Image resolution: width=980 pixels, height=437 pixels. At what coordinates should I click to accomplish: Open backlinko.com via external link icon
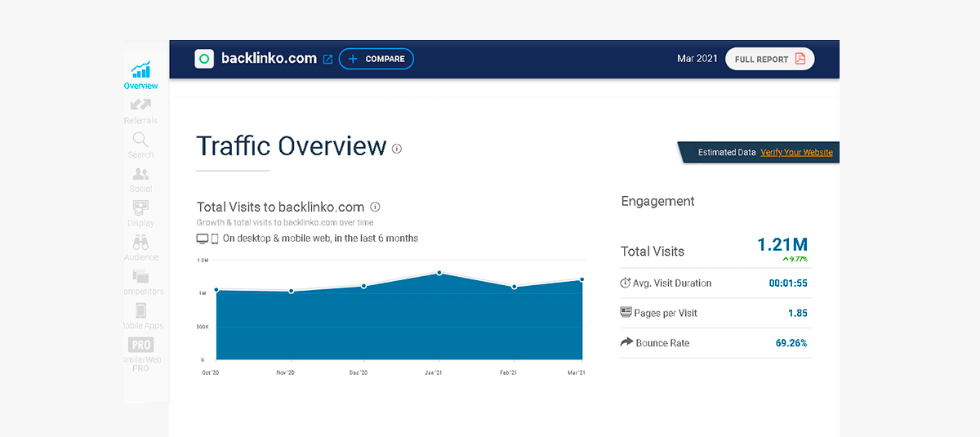pos(328,59)
